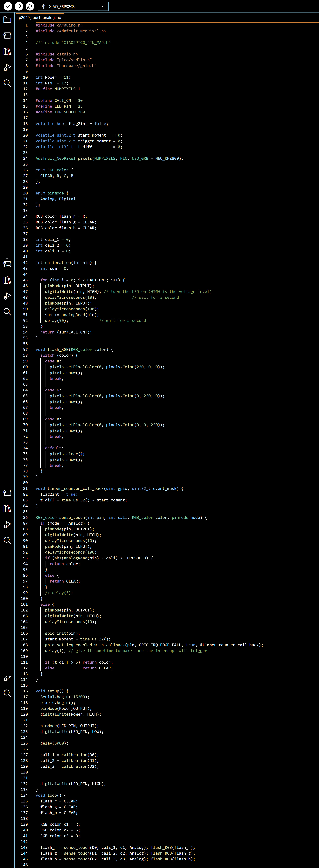This screenshot has width=319, height=868.
Task: Click on 'int calibration(int pin) {' line
Action: 66,263
